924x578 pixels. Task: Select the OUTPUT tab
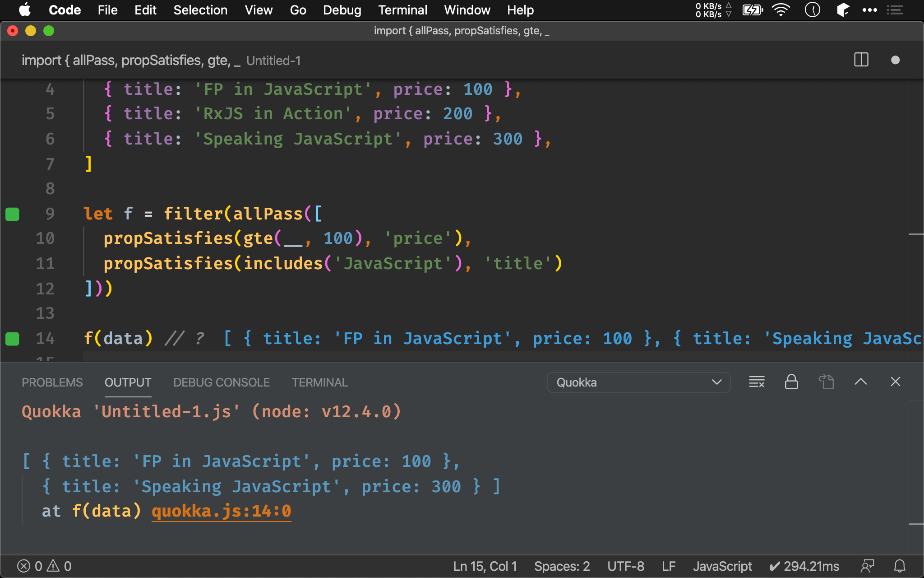pyautogui.click(x=128, y=382)
